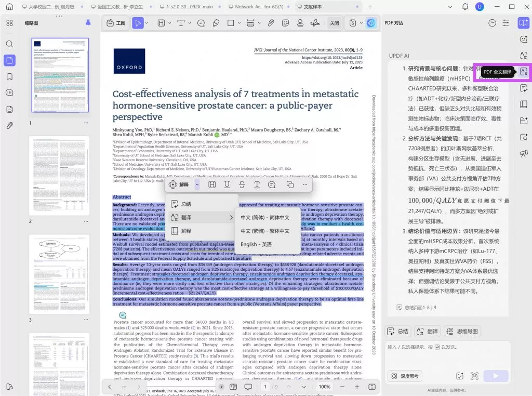Click the PDF 全文翻译 translate icon

click(523, 72)
